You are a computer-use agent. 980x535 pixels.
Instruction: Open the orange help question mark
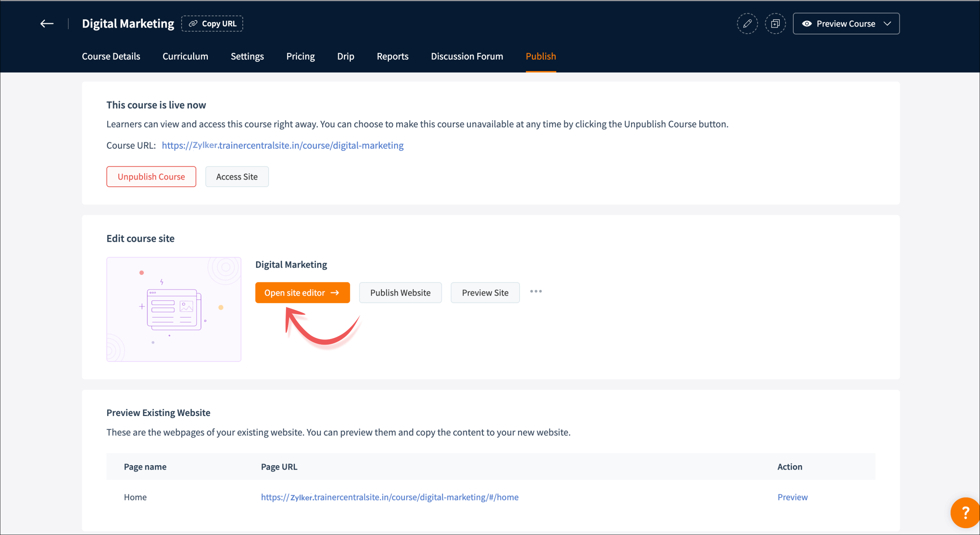pyautogui.click(x=965, y=513)
